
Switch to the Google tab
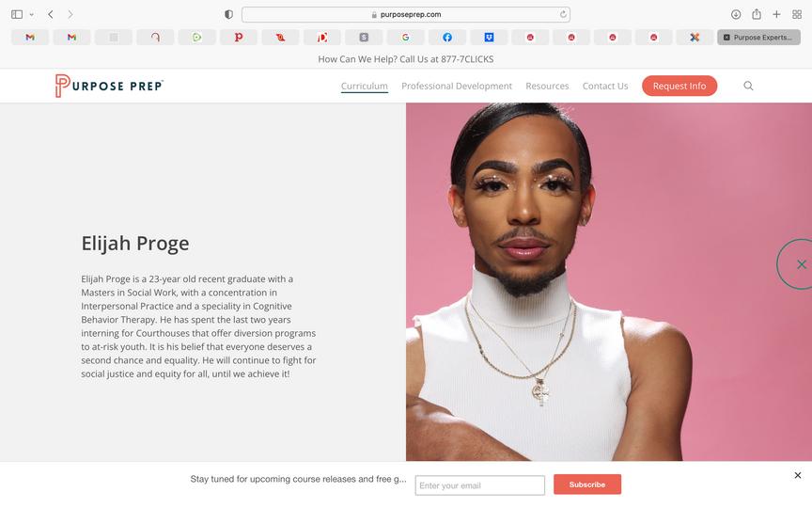point(405,38)
